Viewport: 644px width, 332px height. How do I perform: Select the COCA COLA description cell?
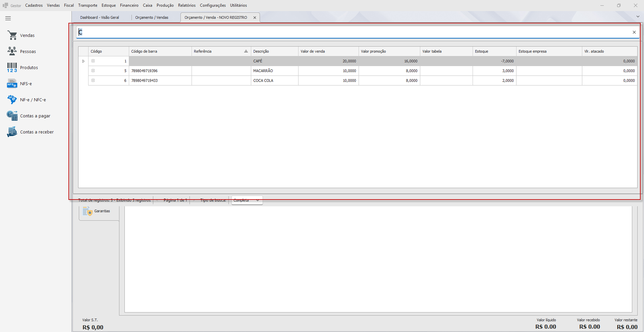point(275,80)
